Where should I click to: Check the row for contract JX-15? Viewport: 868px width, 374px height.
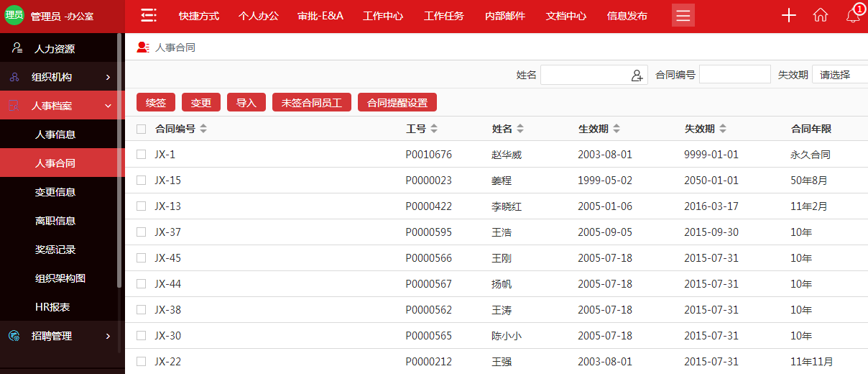141,180
